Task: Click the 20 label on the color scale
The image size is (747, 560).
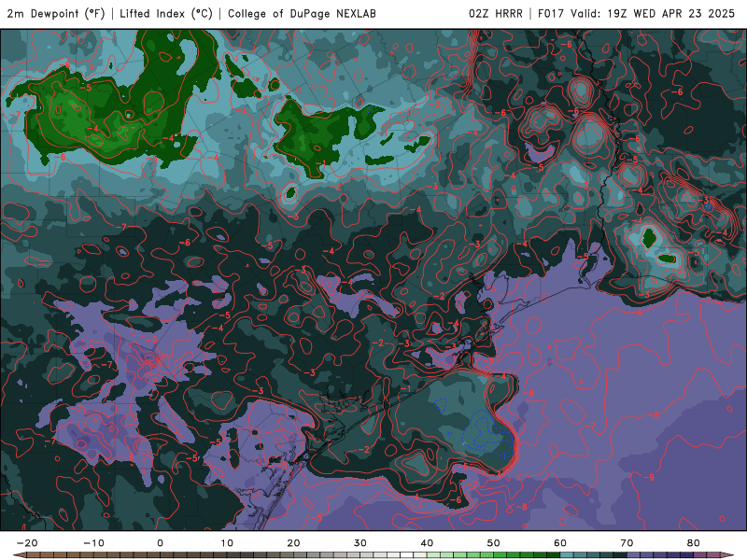Action: click(293, 543)
